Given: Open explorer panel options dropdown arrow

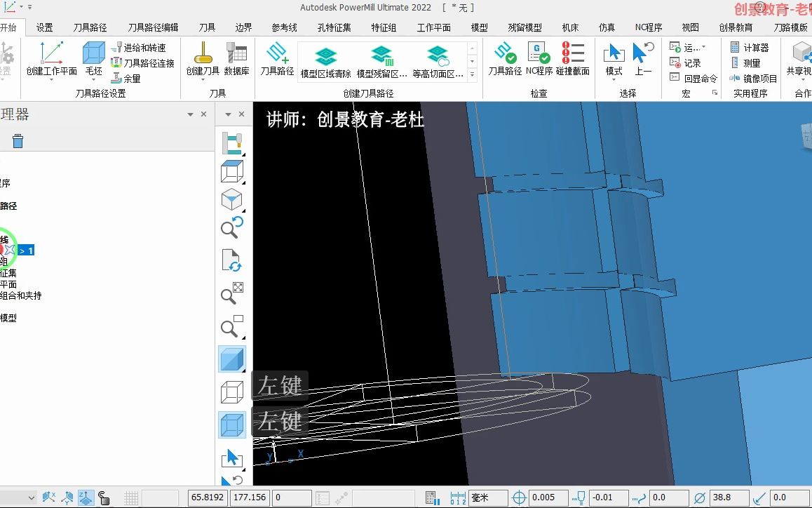Looking at the screenshot, I should click(190, 114).
